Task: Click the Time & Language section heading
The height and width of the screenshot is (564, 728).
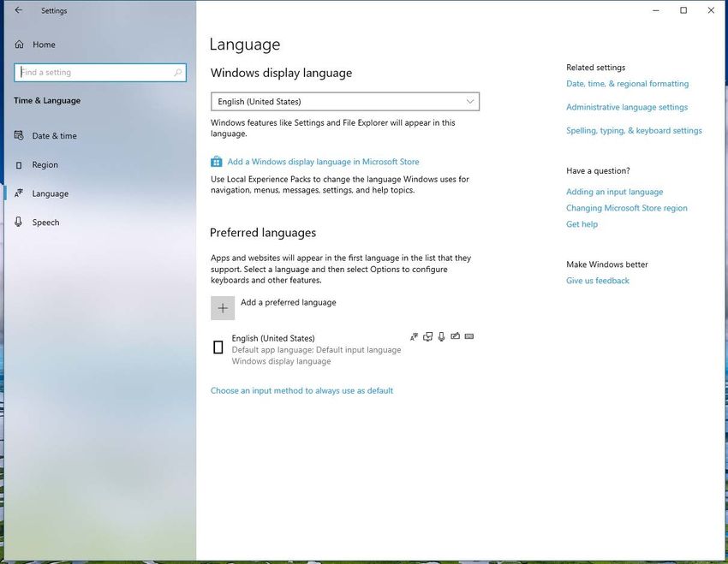Action: tap(47, 101)
